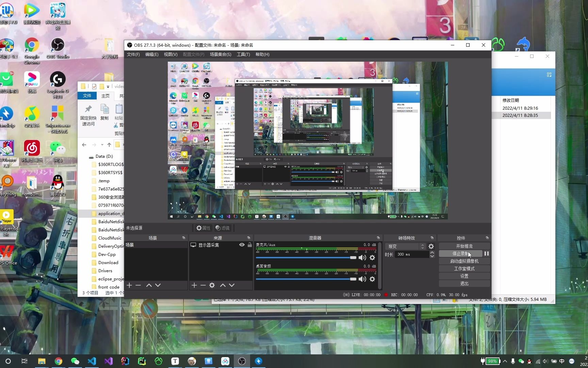Click 工作室模式 button
The width and height of the screenshot is (588, 368).
point(464,269)
